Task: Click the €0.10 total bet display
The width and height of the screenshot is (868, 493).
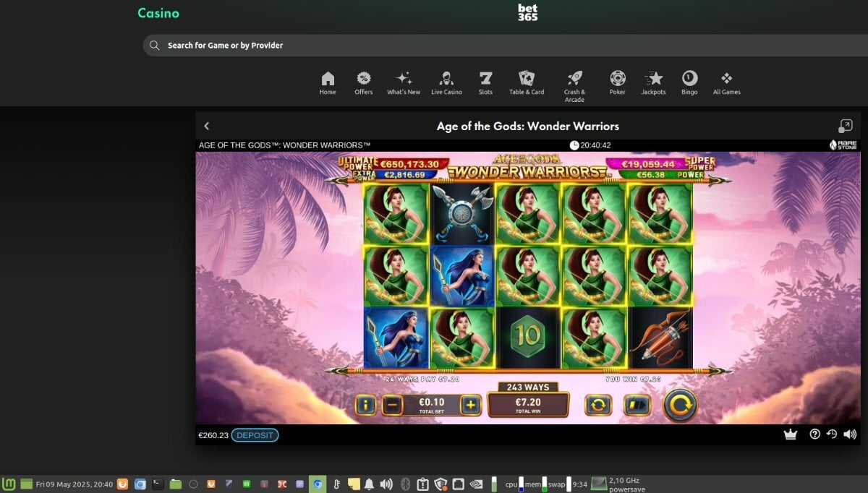Action: tap(432, 405)
